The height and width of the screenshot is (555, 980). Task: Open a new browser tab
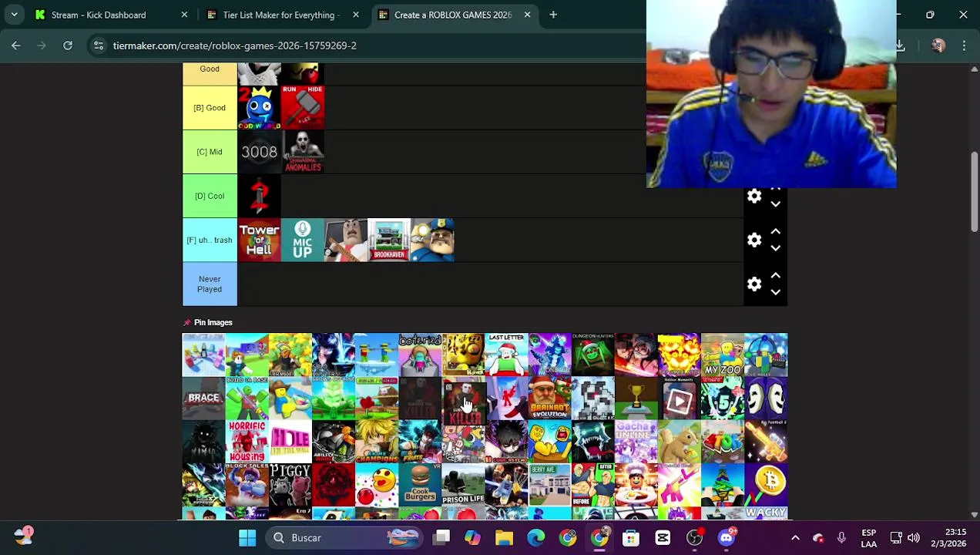[x=553, y=15]
